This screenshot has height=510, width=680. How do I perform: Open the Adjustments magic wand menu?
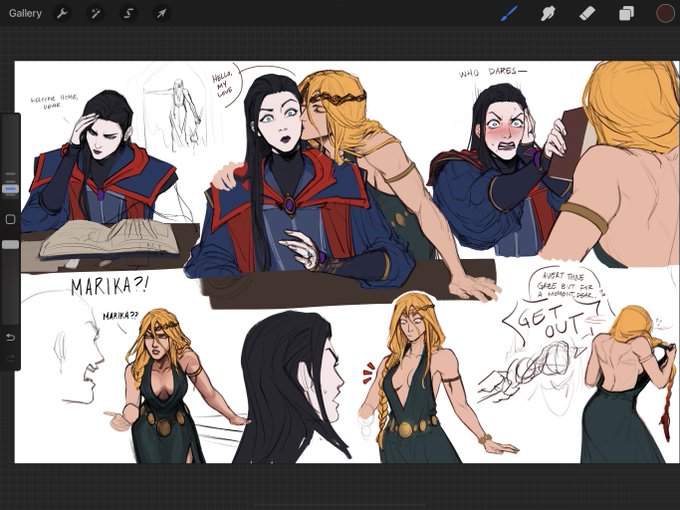(x=95, y=13)
